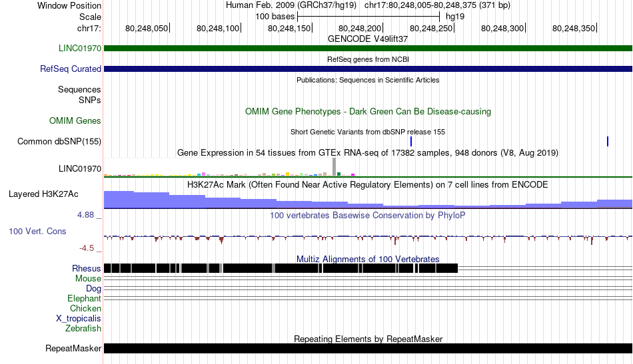Click the dark blue RefSeq Curated bar
The width and height of the screenshot is (633, 364).
[368, 69]
